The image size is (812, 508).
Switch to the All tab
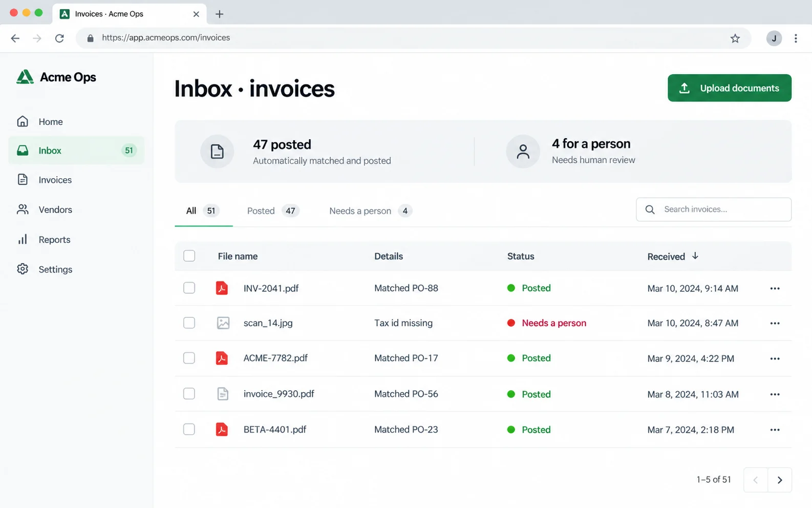coord(203,211)
